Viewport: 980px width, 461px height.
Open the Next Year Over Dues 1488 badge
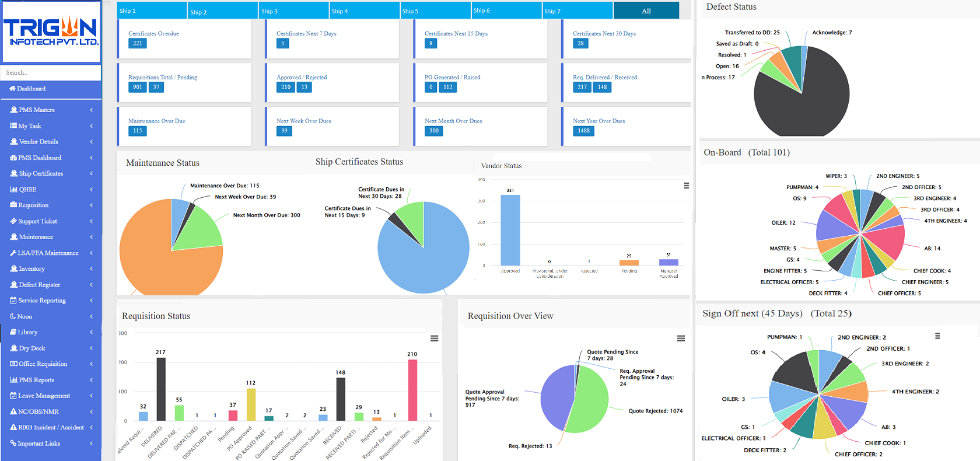(584, 131)
